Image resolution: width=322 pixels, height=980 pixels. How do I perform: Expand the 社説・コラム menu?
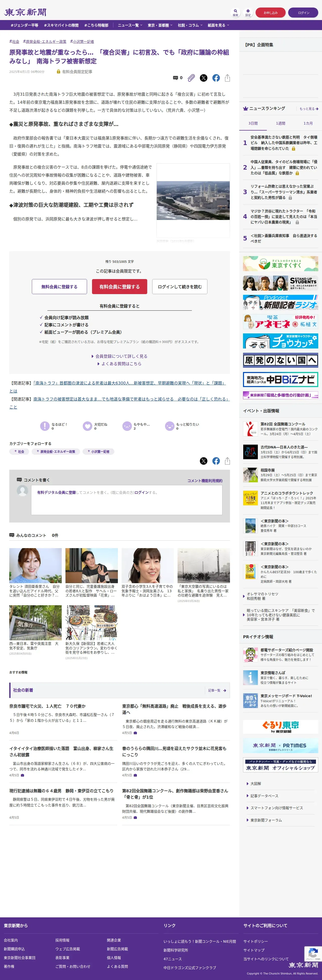click(x=190, y=25)
